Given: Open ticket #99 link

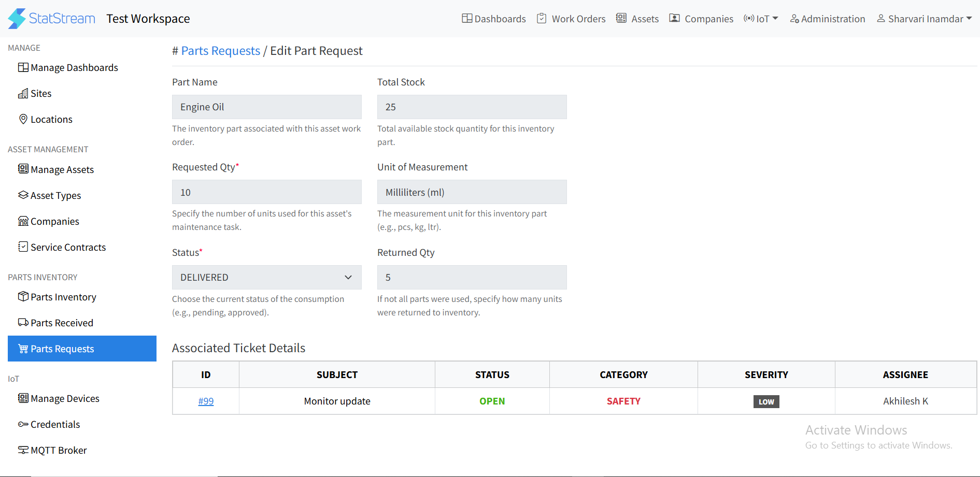Looking at the screenshot, I should click(x=206, y=401).
